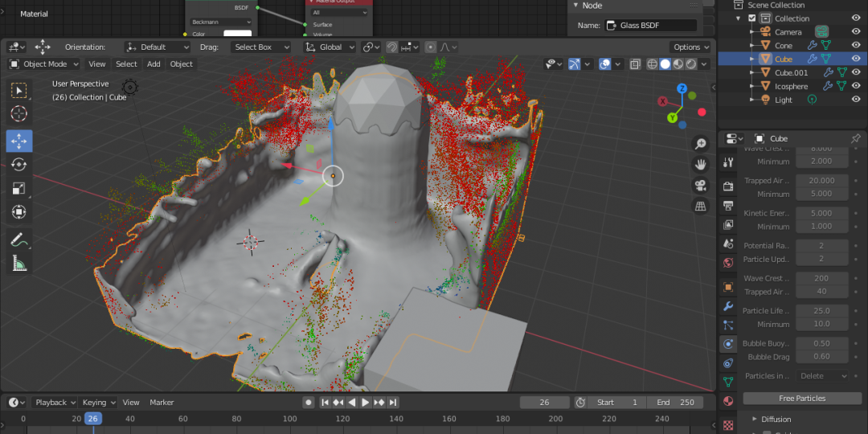The image size is (868, 434).
Task: Click the modifier wrench icon on the Icosphere row
Action: 828,86
